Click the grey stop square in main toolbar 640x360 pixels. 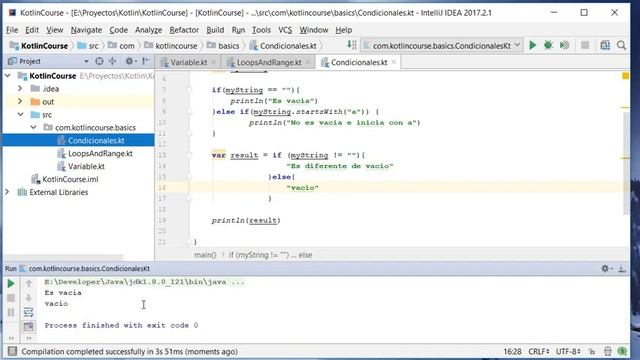coord(585,45)
